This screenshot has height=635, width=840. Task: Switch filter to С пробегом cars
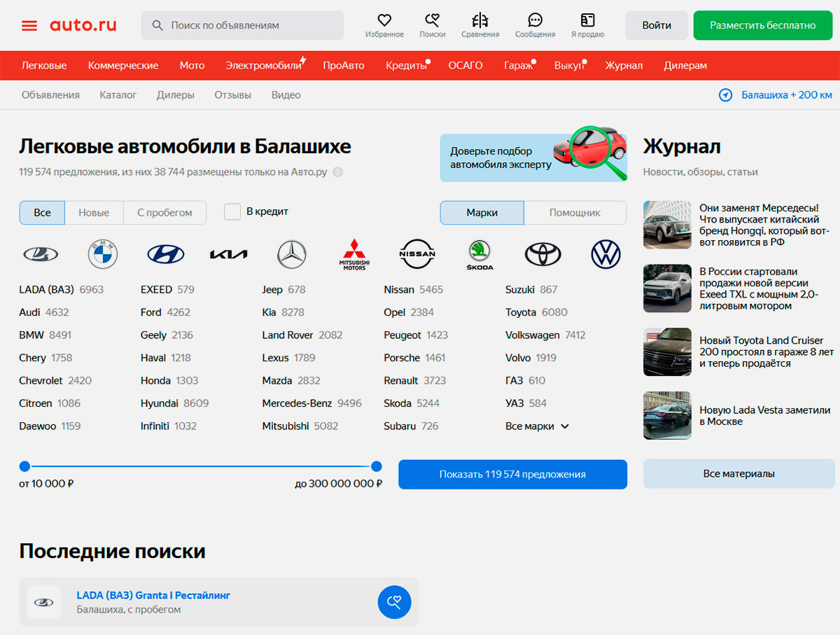[164, 213]
